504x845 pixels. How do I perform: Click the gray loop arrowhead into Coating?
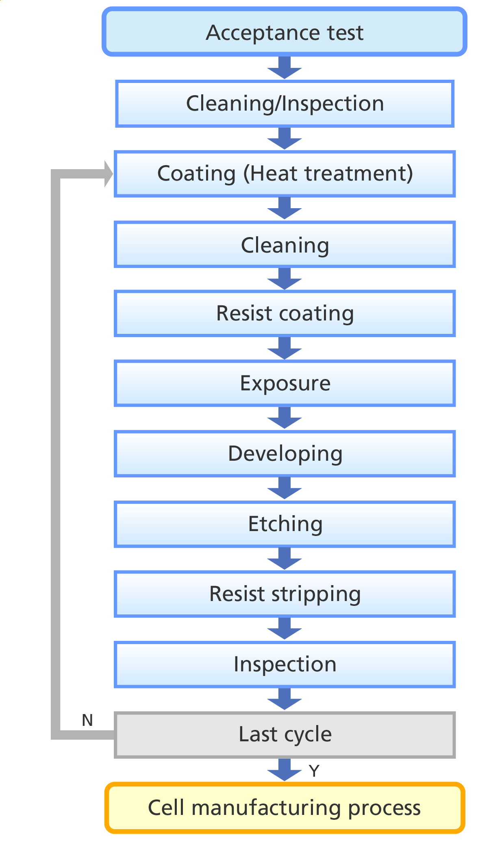(x=108, y=174)
